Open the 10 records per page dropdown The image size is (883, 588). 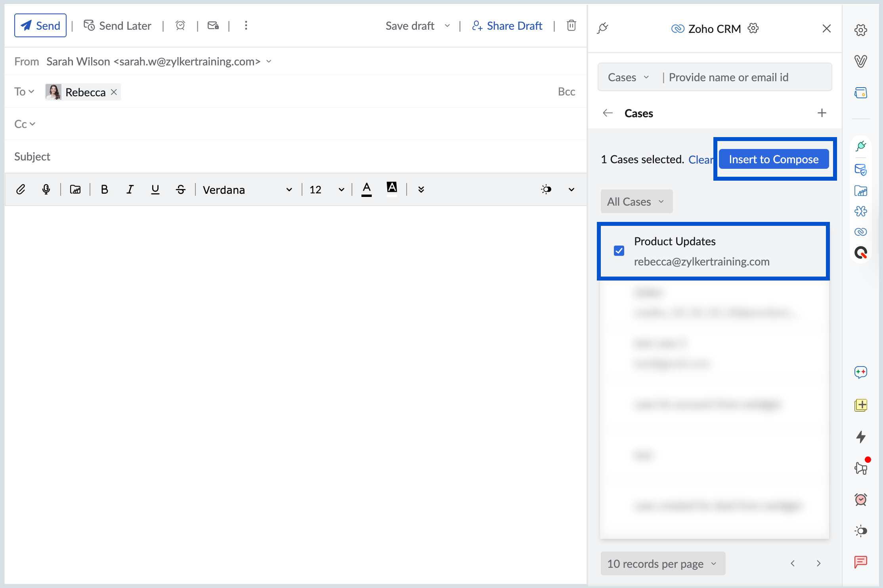click(663, 563)
